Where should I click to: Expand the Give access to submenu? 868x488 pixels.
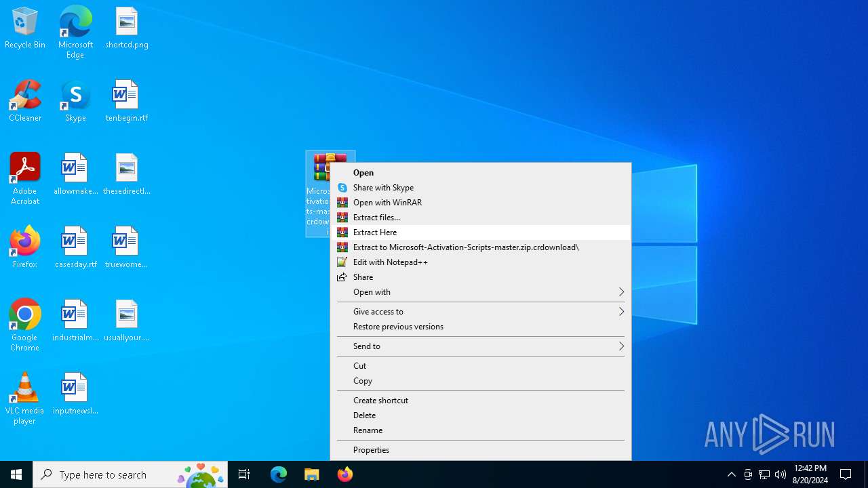480,312
